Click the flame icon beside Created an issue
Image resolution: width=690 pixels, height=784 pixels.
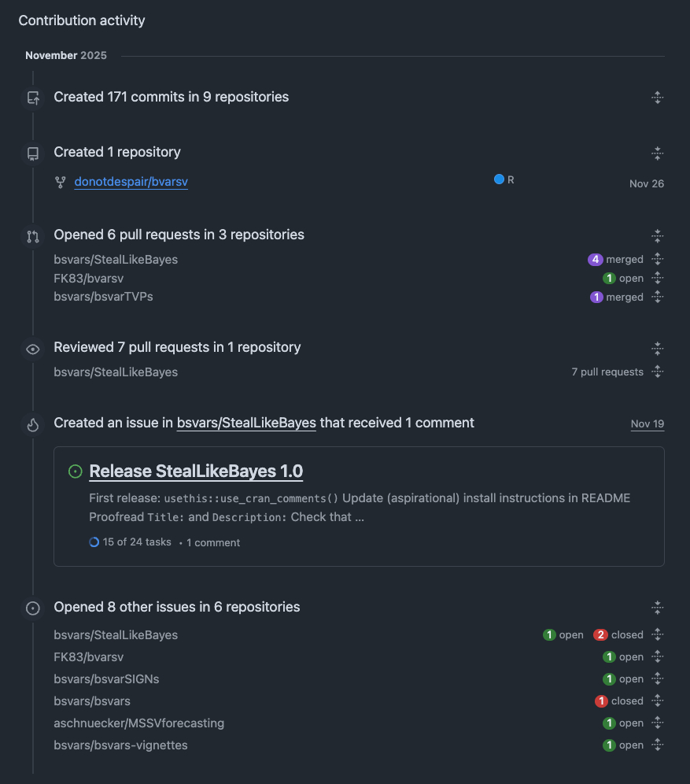(x=33, y=424)
